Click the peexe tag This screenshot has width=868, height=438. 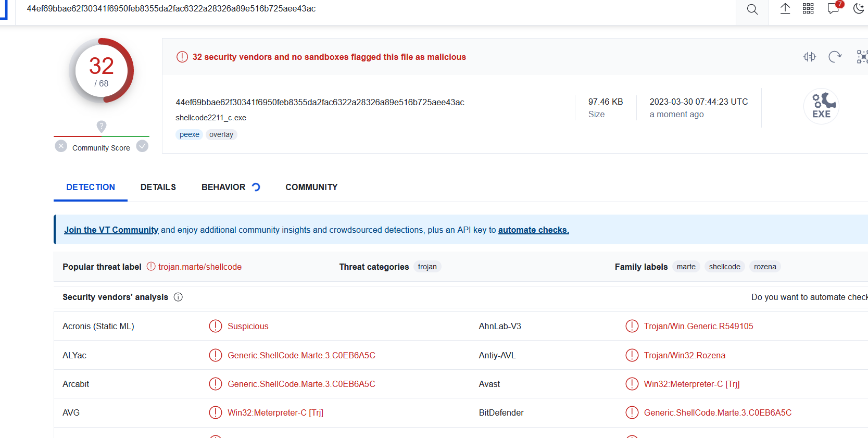point(189,134)
